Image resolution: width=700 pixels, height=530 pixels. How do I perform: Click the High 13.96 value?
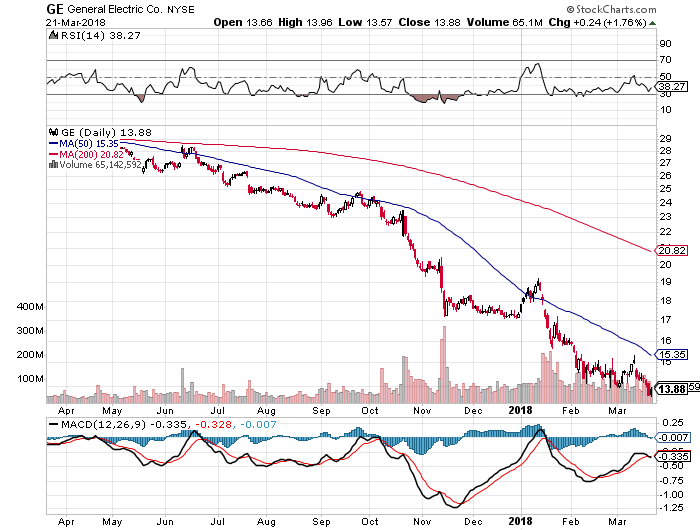305,22
